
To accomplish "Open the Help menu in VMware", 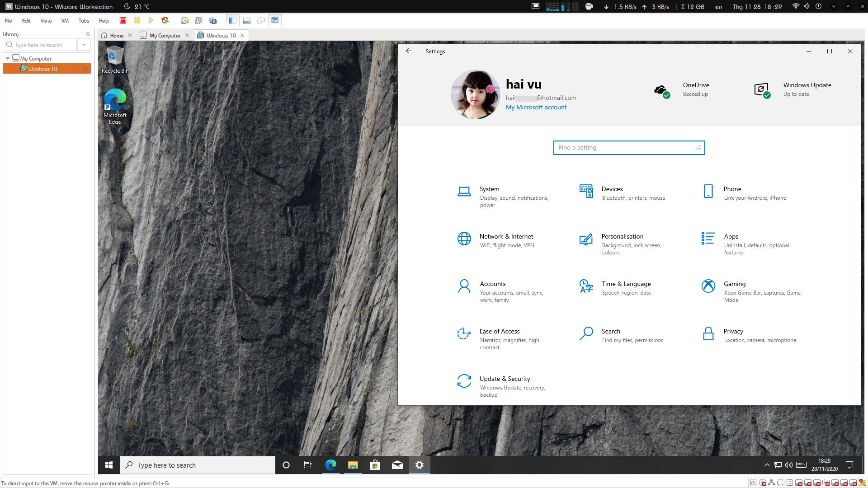I will (104, 21).
